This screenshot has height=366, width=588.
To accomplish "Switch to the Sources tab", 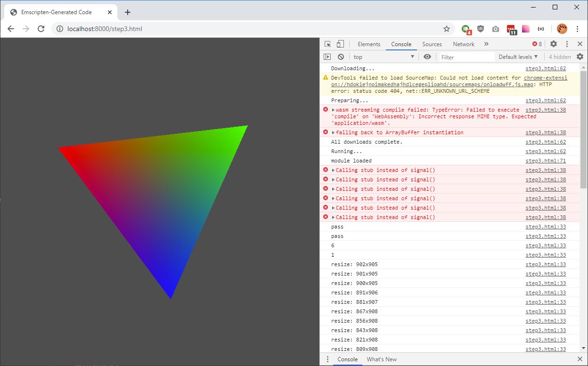I will pos(432,44).
